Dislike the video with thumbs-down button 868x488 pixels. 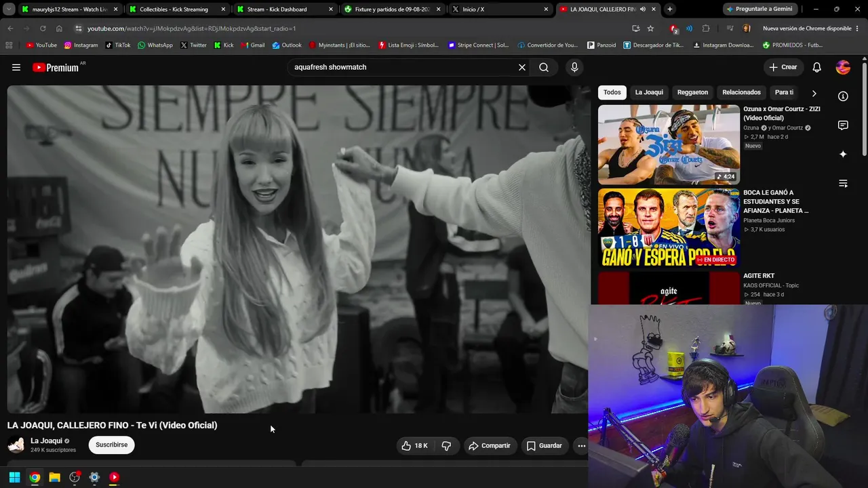pyautogui.click(x=446, y=445)
